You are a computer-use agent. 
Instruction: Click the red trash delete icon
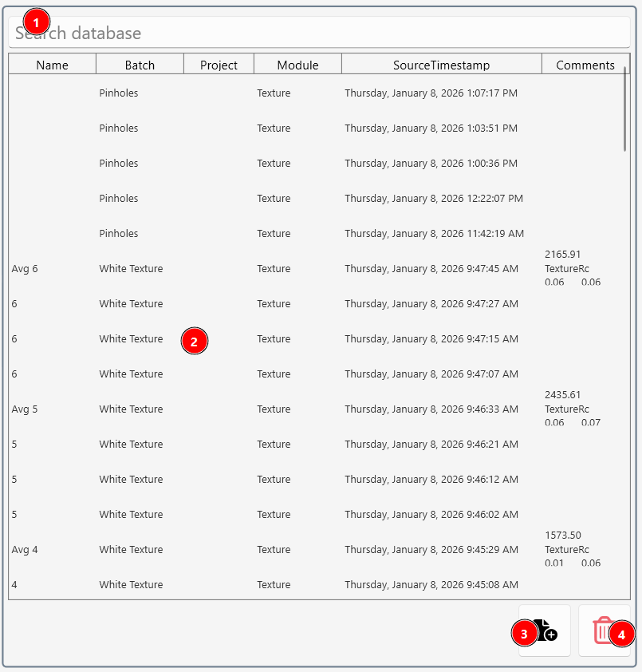point(604,630)
